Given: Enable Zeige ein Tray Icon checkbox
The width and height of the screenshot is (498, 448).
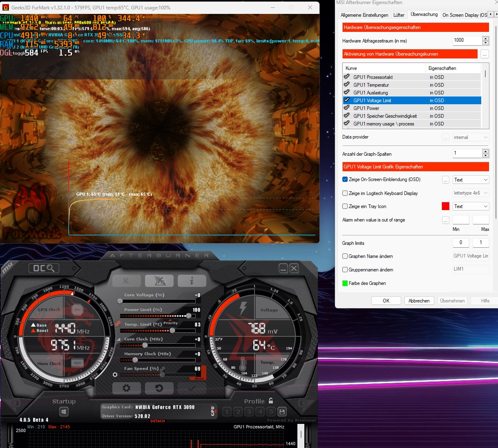Looking at the screenshot, I should [x=345, y=206].
